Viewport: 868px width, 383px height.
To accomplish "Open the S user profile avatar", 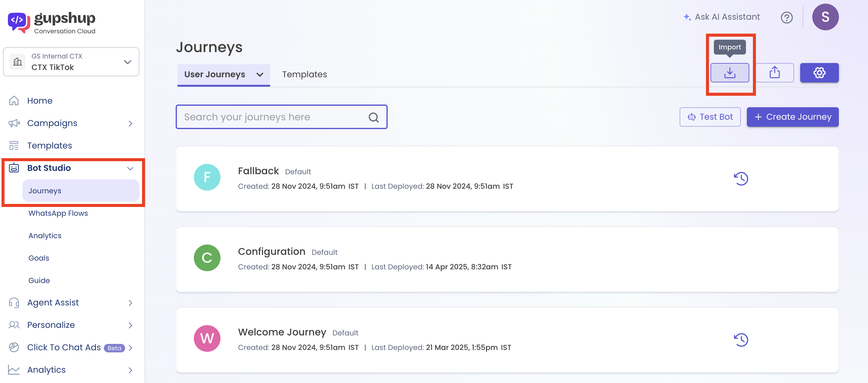I will pyautogui.click(x=825, y=17).
